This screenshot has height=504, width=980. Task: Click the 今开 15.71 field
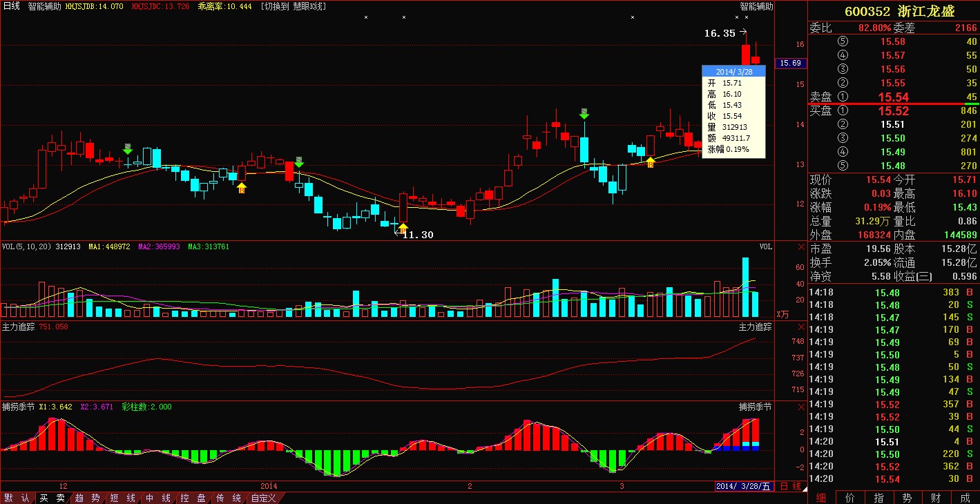pyautogui.click(x=936, y=180)
